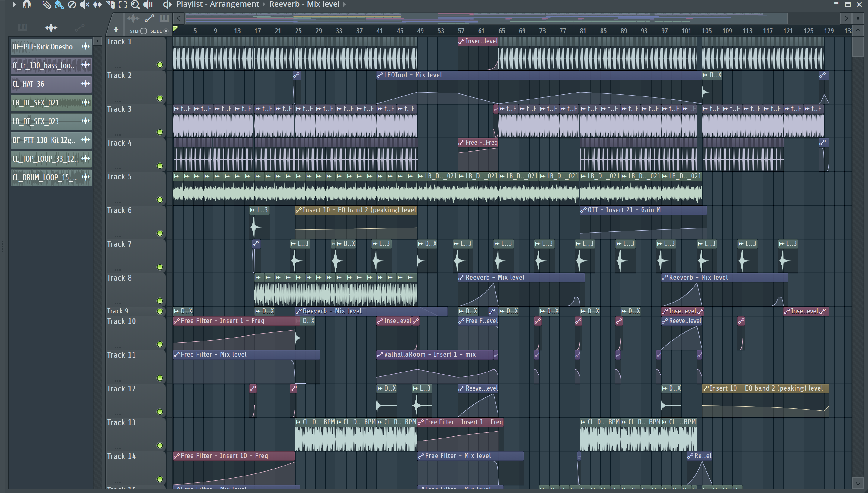Mute Track 2 using its green LED

point(160,99)
